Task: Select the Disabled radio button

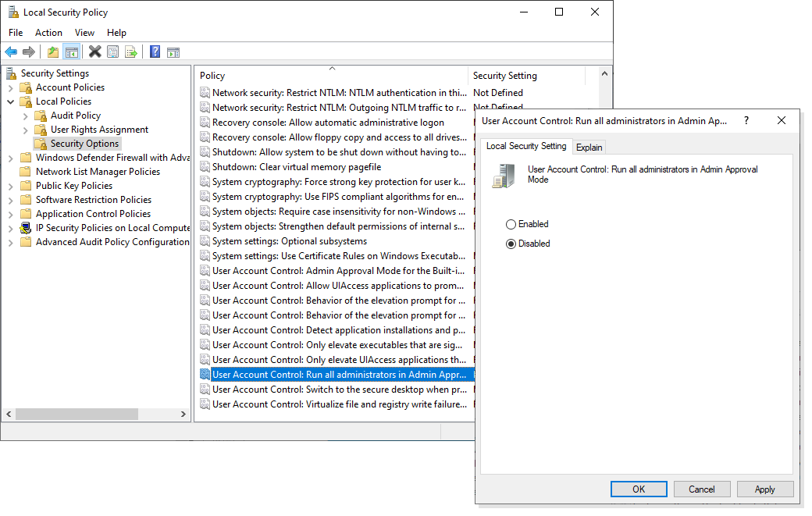Action: [511, 244]
